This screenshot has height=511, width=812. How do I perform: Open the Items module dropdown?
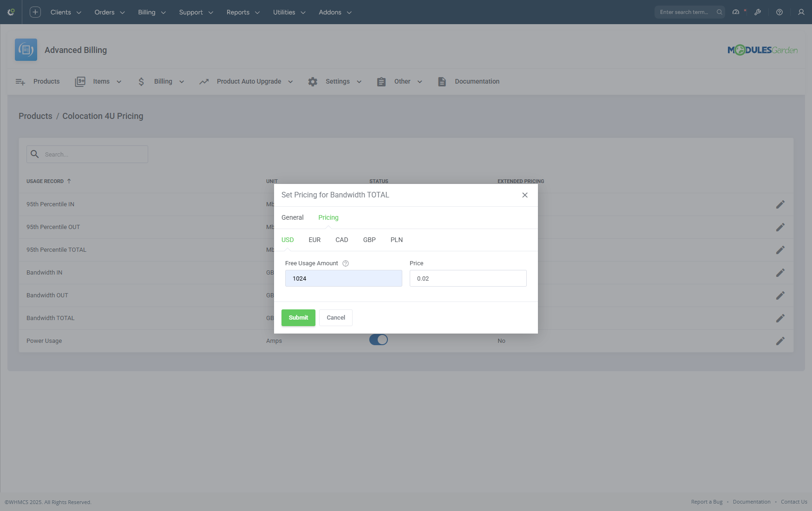pos(98,82)
